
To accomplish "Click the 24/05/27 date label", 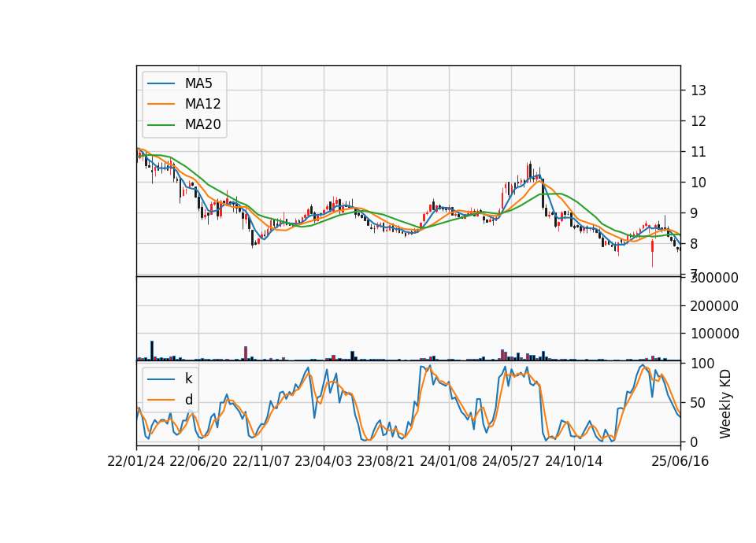I will point(510,461).
